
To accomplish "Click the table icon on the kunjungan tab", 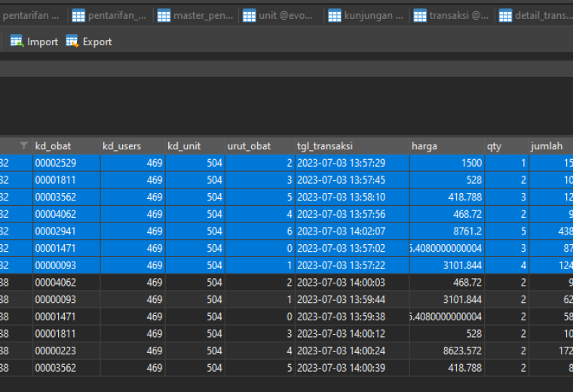I will 335,16.
